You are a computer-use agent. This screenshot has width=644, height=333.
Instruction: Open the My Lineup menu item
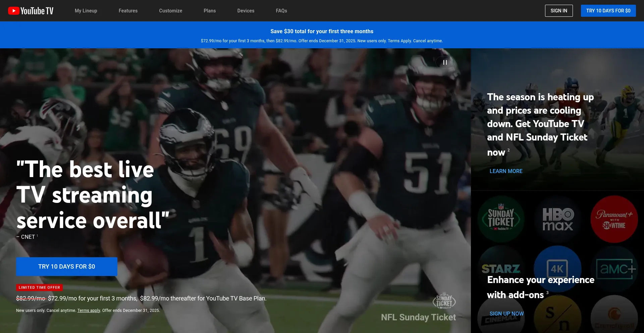pyautogui.click(x=86, y=11)
